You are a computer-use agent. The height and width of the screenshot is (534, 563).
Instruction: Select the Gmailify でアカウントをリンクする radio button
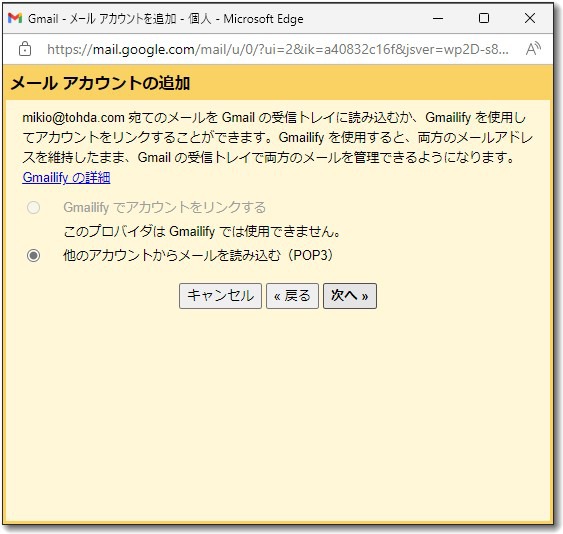tap(33, 208)
